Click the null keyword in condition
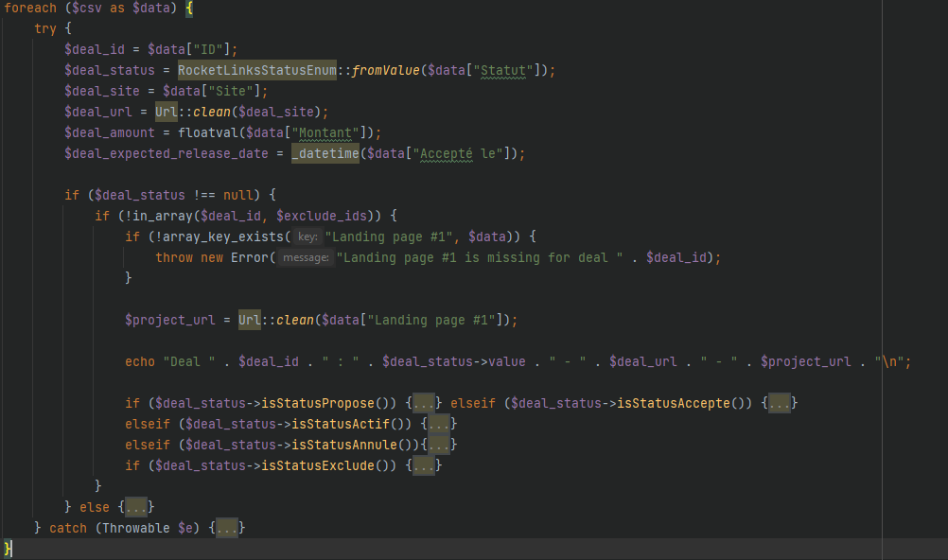 pos(238,195)
